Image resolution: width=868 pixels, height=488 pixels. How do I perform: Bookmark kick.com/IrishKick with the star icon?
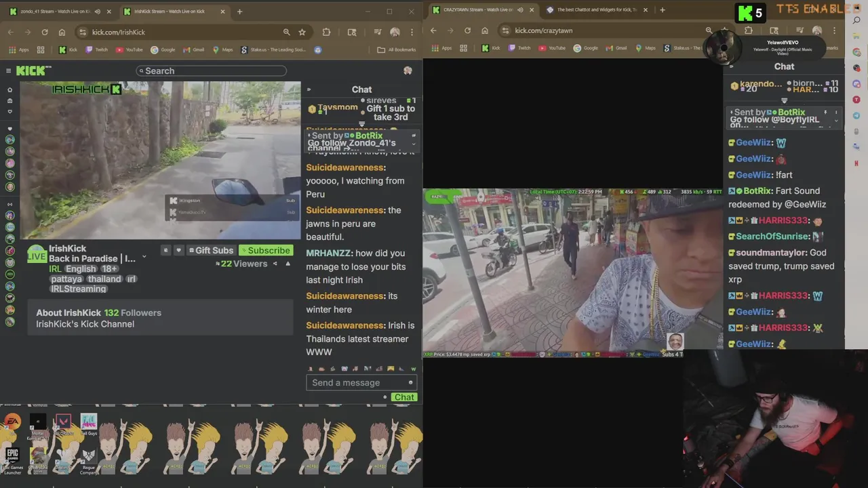(302, 32)
